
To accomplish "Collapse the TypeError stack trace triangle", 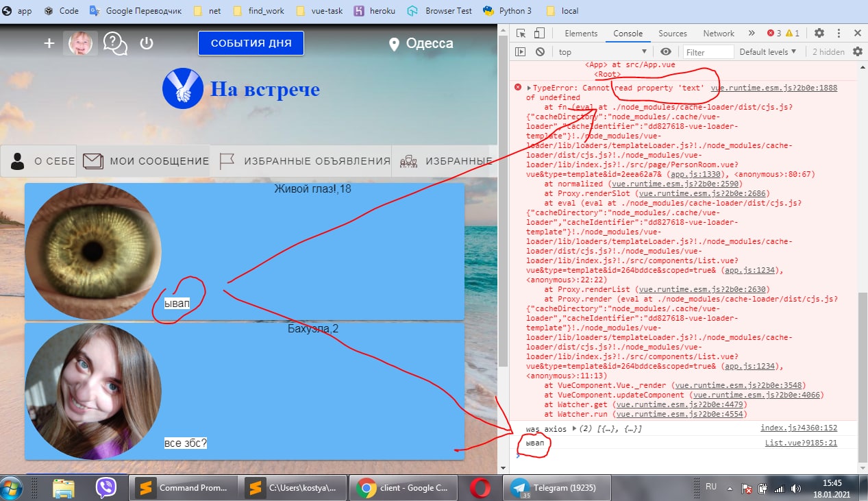I will 529,88.
